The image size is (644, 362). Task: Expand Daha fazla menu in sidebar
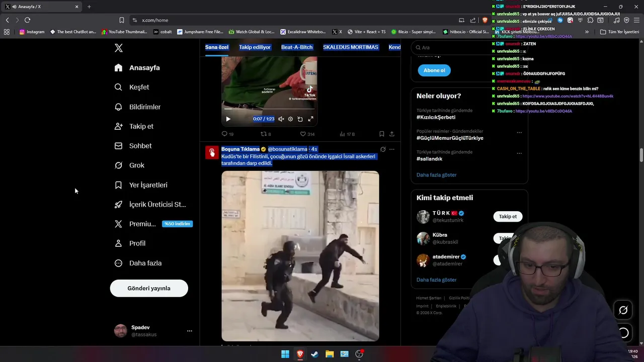tap(138, 263)
